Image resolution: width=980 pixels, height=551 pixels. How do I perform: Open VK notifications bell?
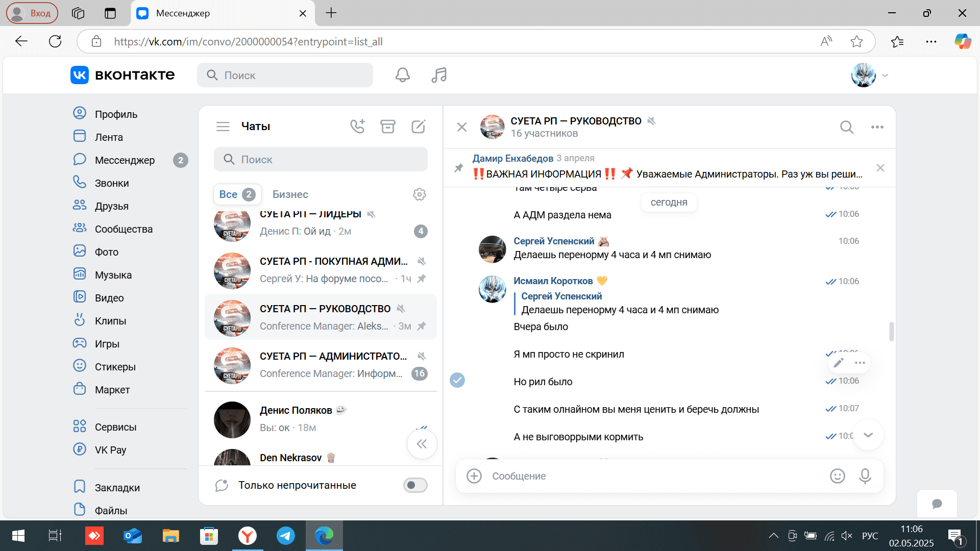tap(402, 75)
